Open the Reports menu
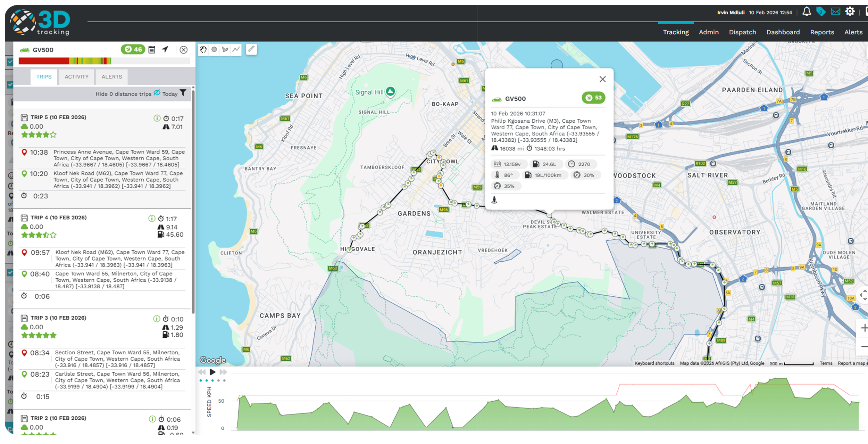The image size is (868, 444). [822, 32]
